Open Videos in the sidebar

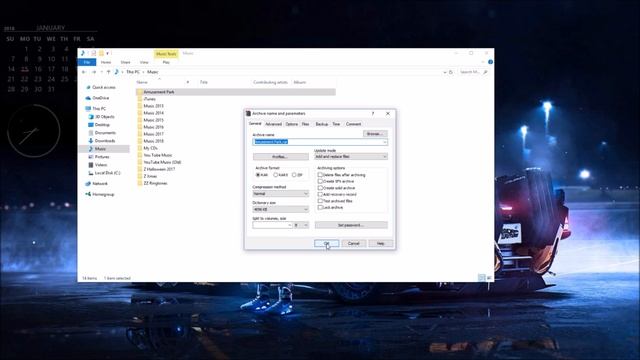pyautogui.click(x=101, y=165)
